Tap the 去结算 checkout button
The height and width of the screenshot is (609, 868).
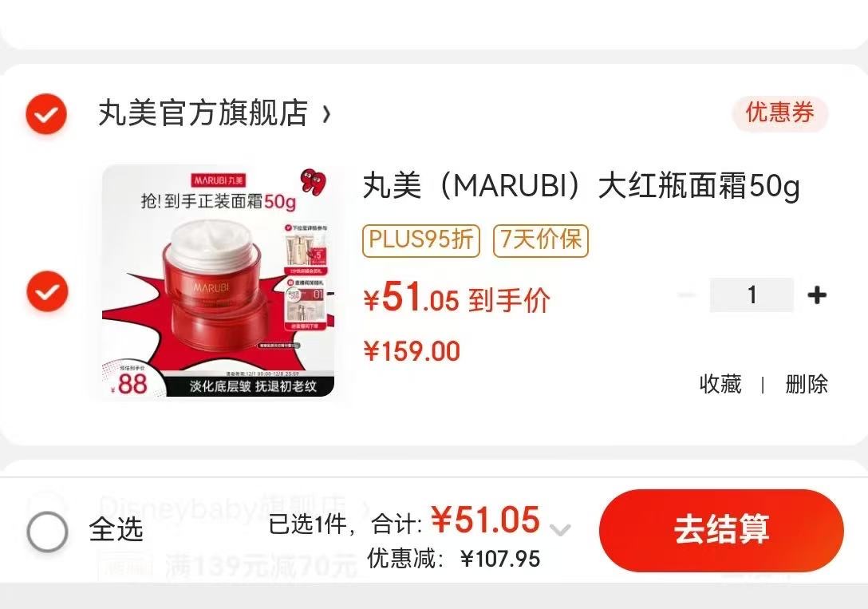[721, 530]
